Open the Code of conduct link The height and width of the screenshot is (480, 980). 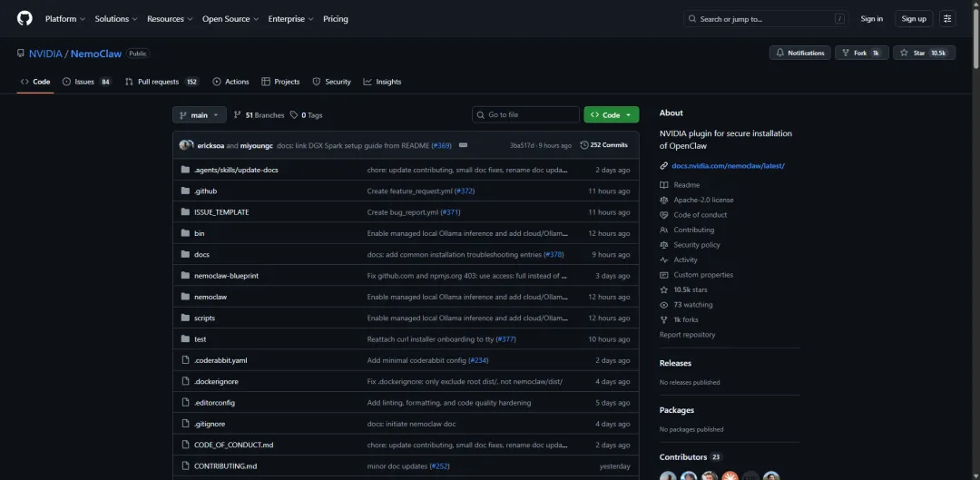click(693, 215)
